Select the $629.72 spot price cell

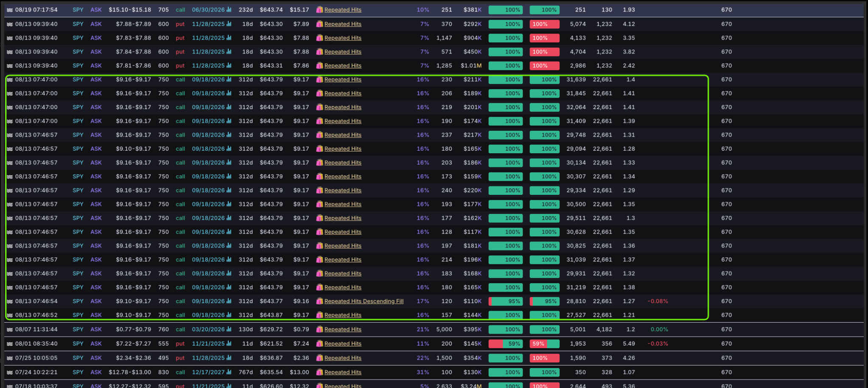click(x=271, y=329)
